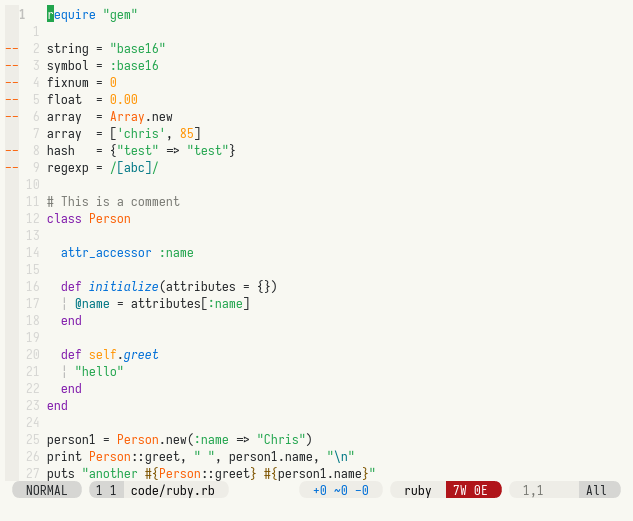The image size is (633, 521).
Task: Click the red '7W 0E' diagnostics badge
Action: (474, 490)
